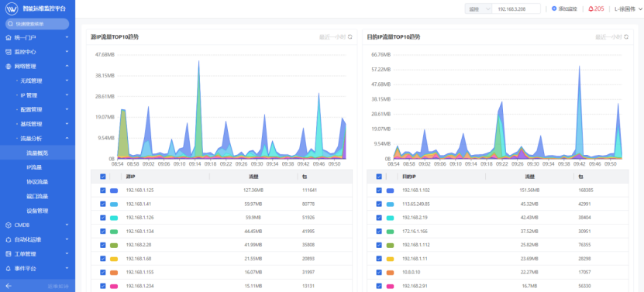This screenshot has width=644, height=292.
Task: Uncheck destination IP 172.16.1.166
Action: pyautogui.click(x=379, y=232)
